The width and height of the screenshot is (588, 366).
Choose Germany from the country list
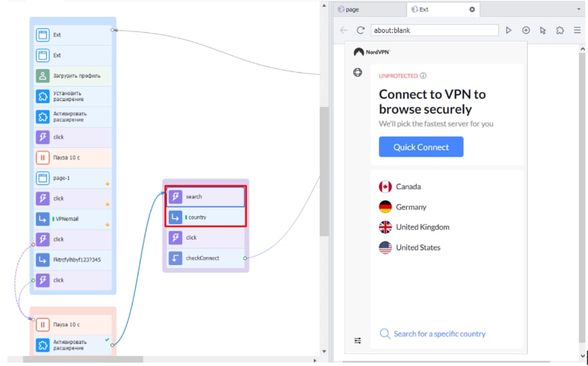coord(411,207)
